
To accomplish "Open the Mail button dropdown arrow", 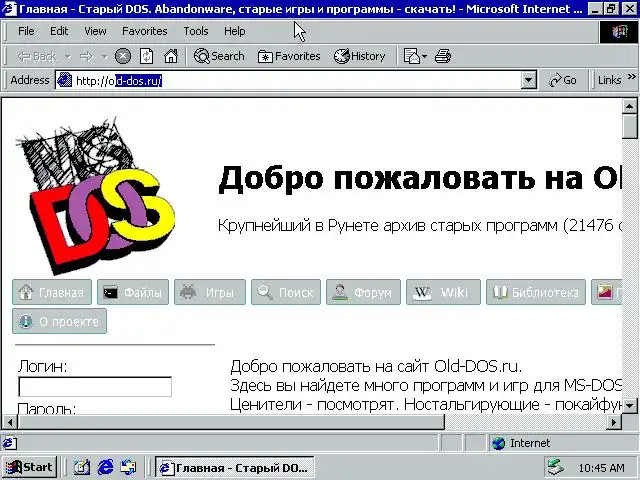I will click(424, 56).
